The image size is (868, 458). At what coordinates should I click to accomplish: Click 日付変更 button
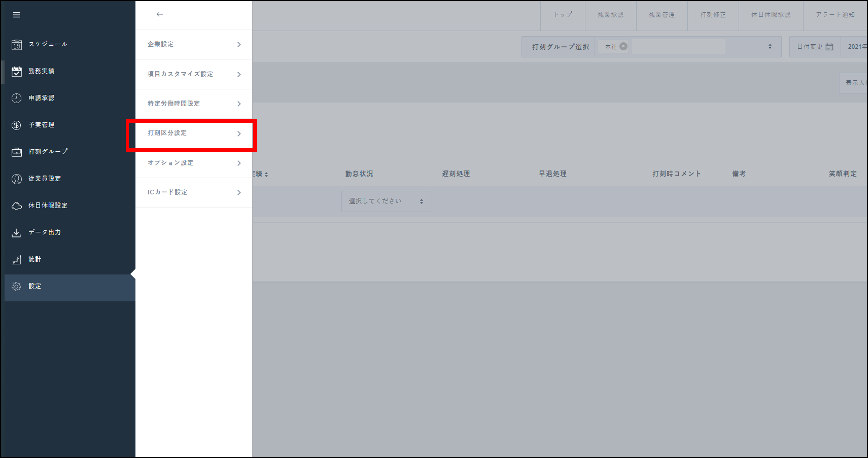point(815,47)
